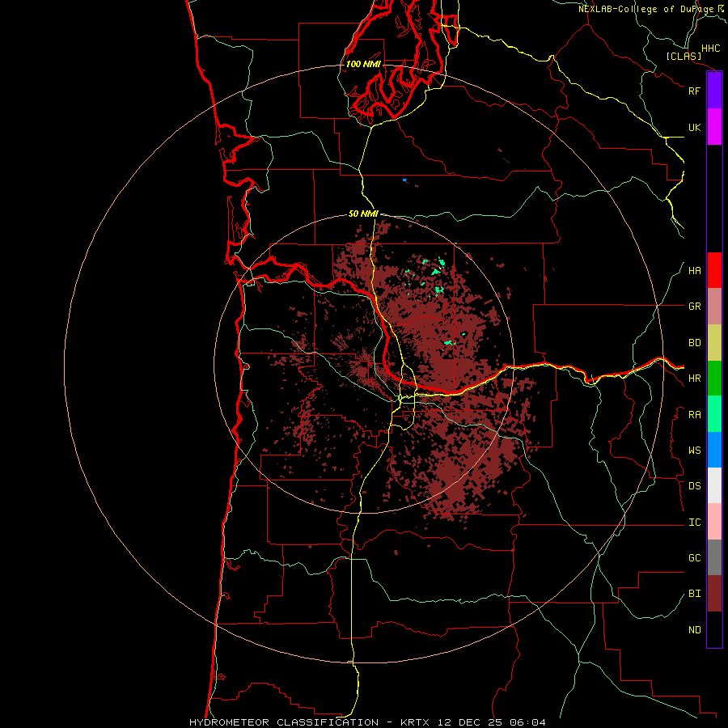
Task: Click the BI legend label
Action: tap(695, 594)
